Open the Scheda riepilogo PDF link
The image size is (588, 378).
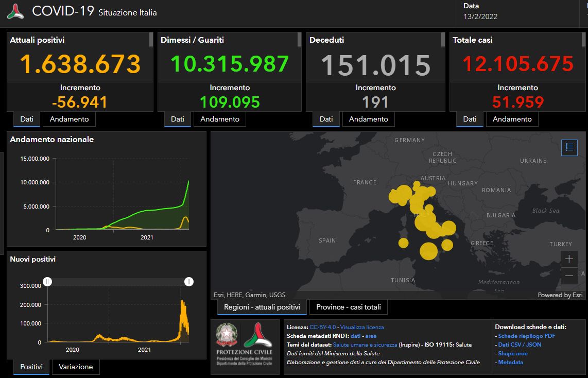point(521,336)
